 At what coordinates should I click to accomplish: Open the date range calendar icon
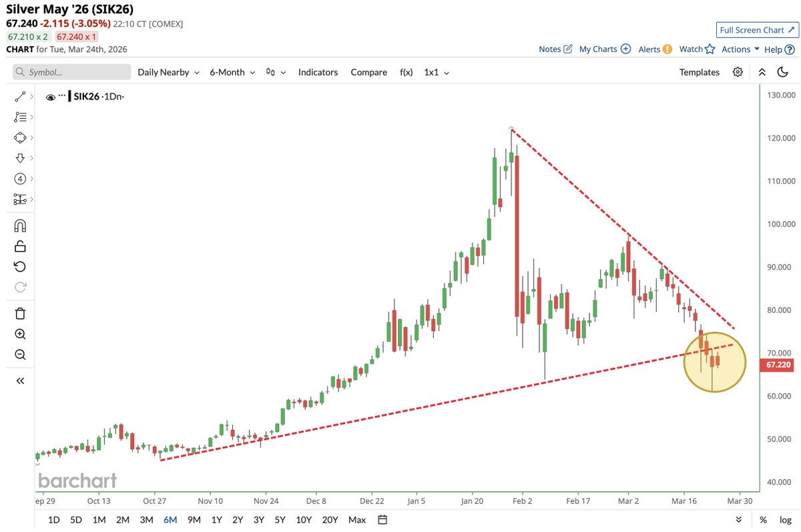pyautogui.click(x=382, y=520)
